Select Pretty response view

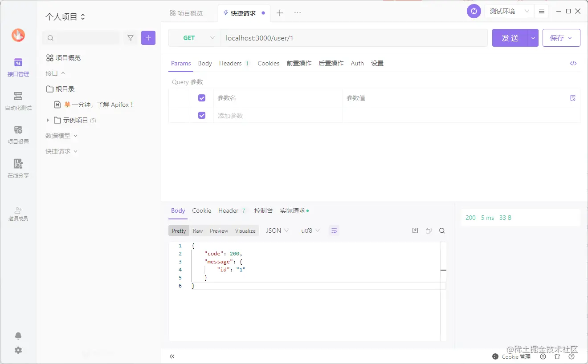[x=179, y=231]
